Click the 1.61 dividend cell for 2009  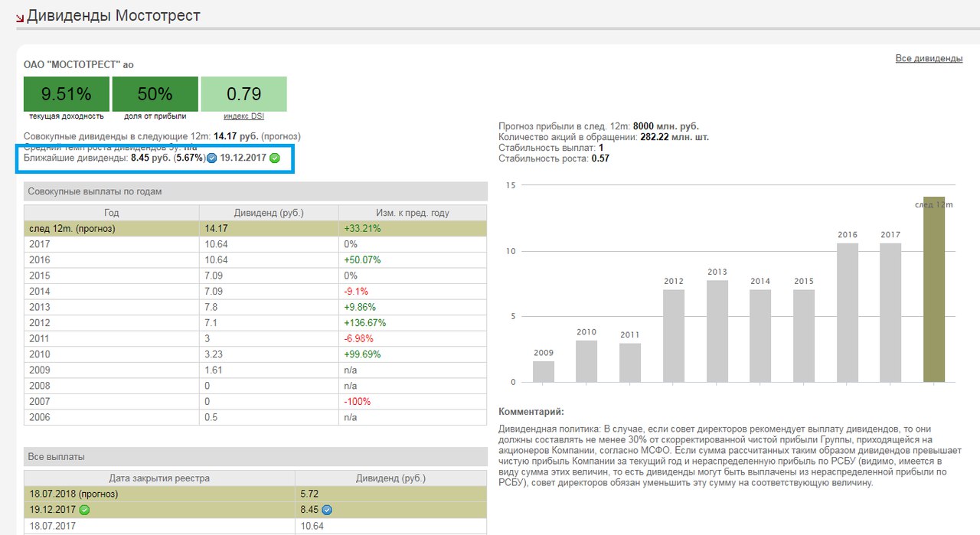[269, 370]
